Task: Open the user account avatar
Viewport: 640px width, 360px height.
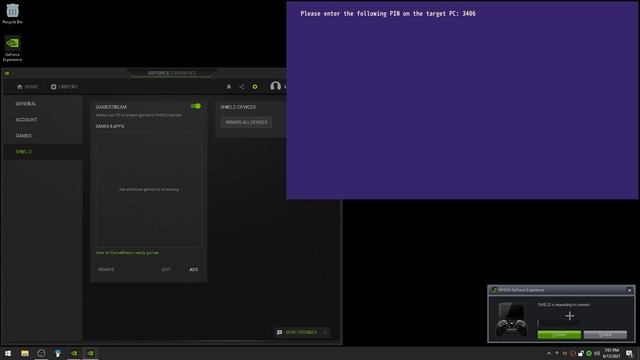Action: click(276, 87)
